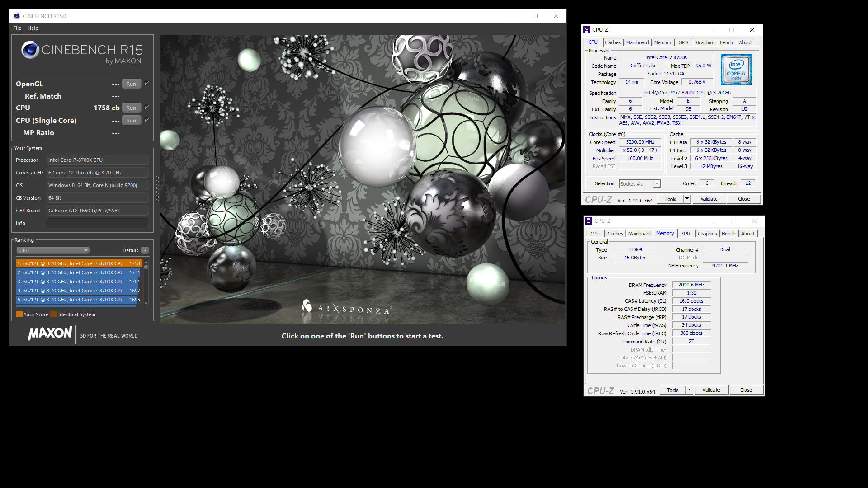Image resolution: width=868 pixels, height=488 pixels.
Task: Click the CAS# Latency value 16.0 clocks
Action: point(691,301)
